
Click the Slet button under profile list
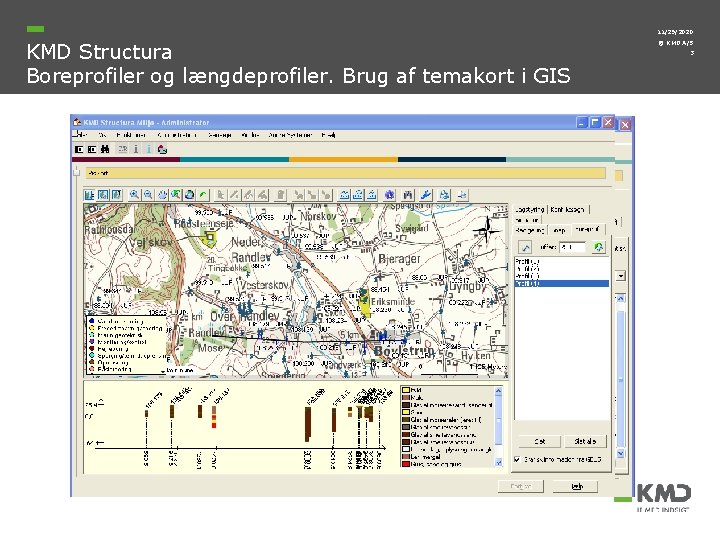point(540,441)
